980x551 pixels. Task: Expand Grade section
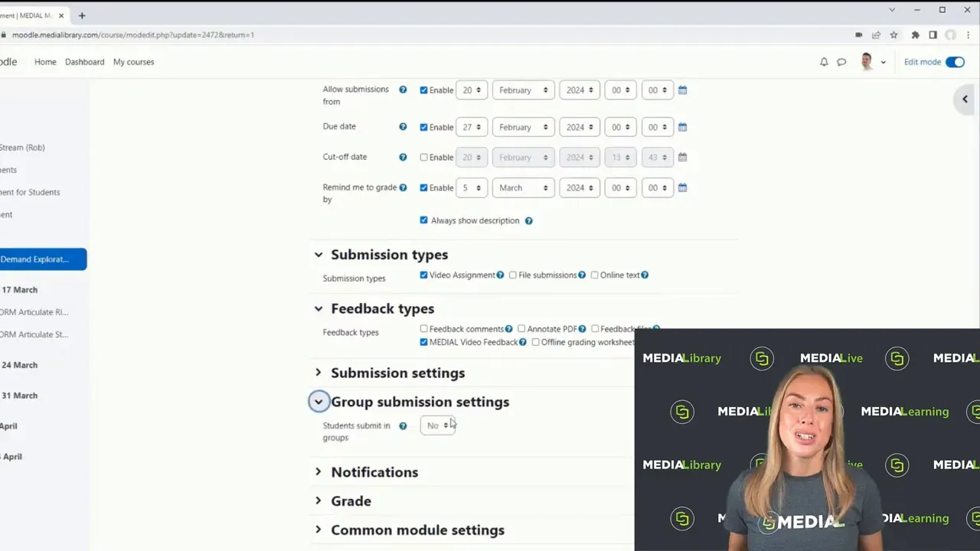pyautogui.click(x=318, y=501)
